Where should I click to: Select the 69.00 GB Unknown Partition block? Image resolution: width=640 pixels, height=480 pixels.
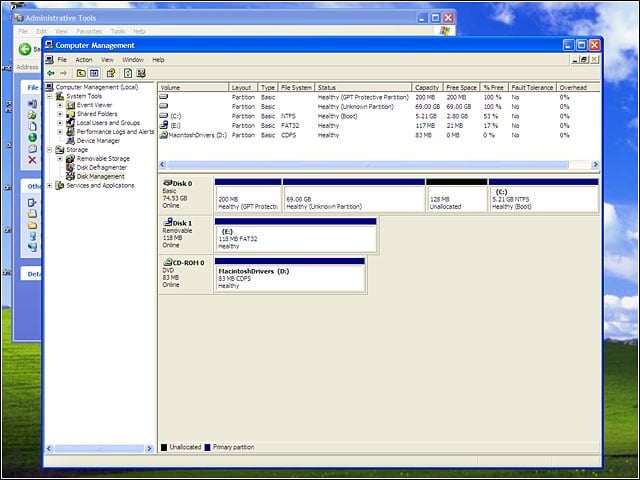(354, 195)
